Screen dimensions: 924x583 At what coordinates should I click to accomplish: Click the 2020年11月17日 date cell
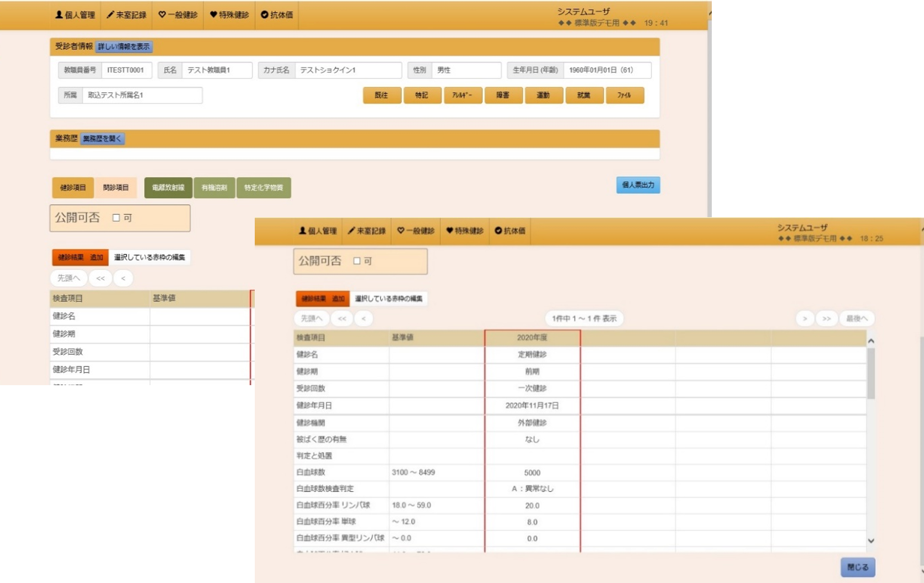tap(532, 406)
